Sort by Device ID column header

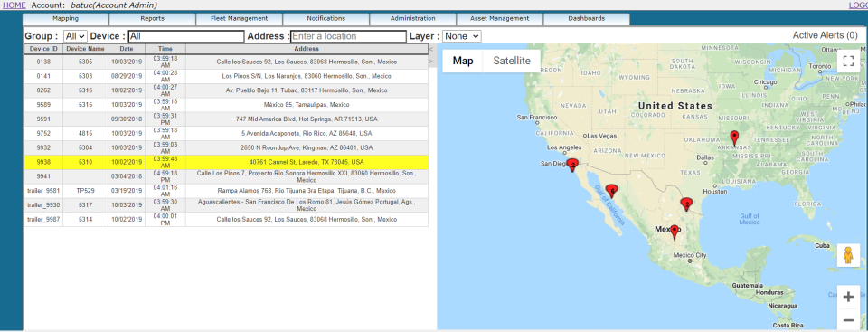point(43,49)
